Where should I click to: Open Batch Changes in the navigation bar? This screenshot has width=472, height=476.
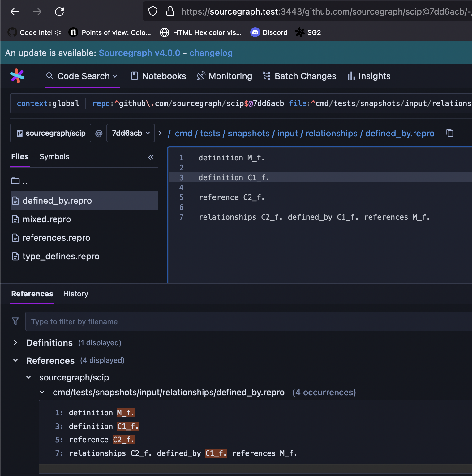click(x=299, y=76)
